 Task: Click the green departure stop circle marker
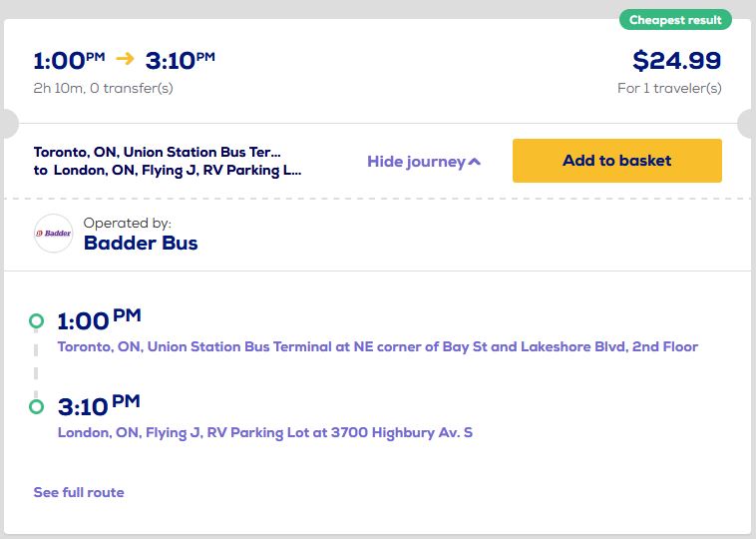click(37, 320)
